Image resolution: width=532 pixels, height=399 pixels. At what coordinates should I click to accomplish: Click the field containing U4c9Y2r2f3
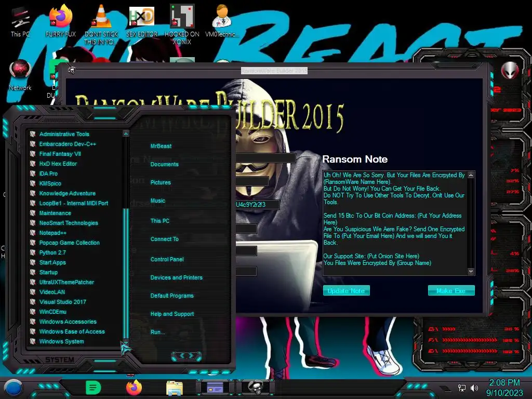point(257,205)
